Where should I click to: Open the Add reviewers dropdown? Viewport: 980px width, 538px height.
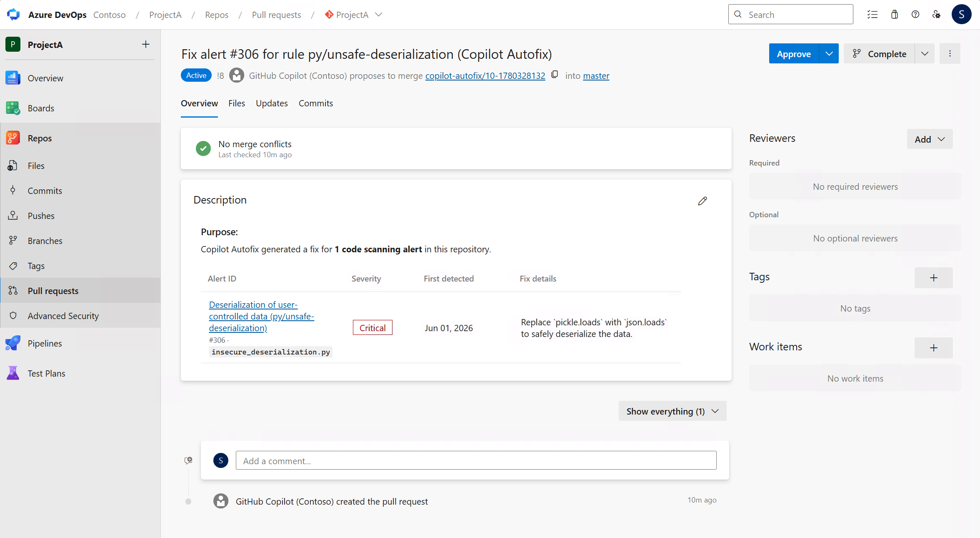pos(930,139)
